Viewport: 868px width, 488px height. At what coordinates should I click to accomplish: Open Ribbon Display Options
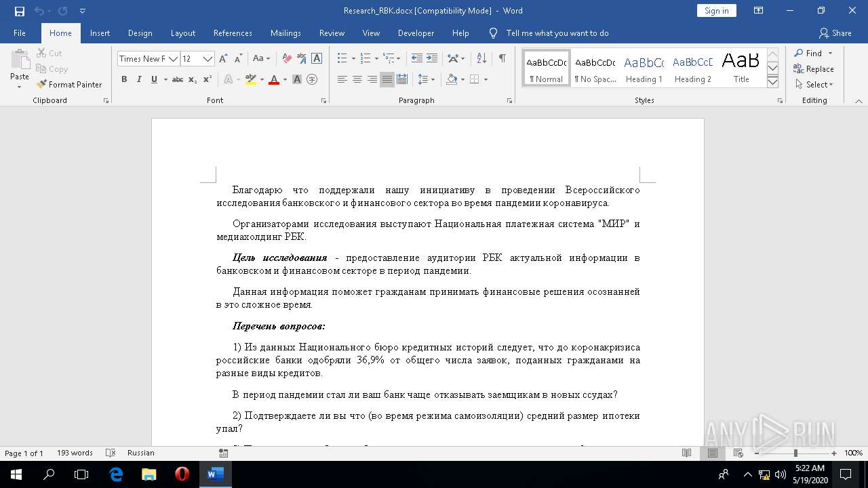[x=759, y=11]
